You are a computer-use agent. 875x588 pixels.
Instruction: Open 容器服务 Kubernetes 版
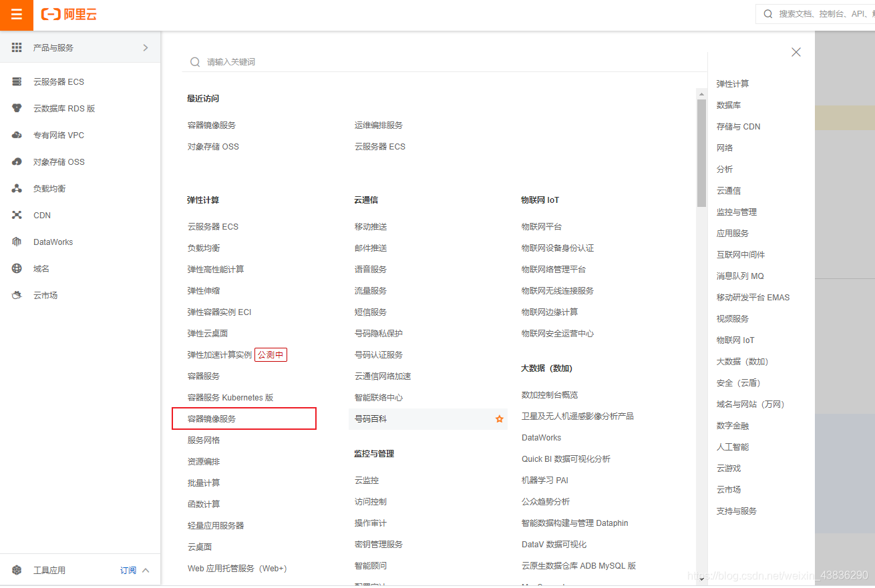[x=230, y=397]
